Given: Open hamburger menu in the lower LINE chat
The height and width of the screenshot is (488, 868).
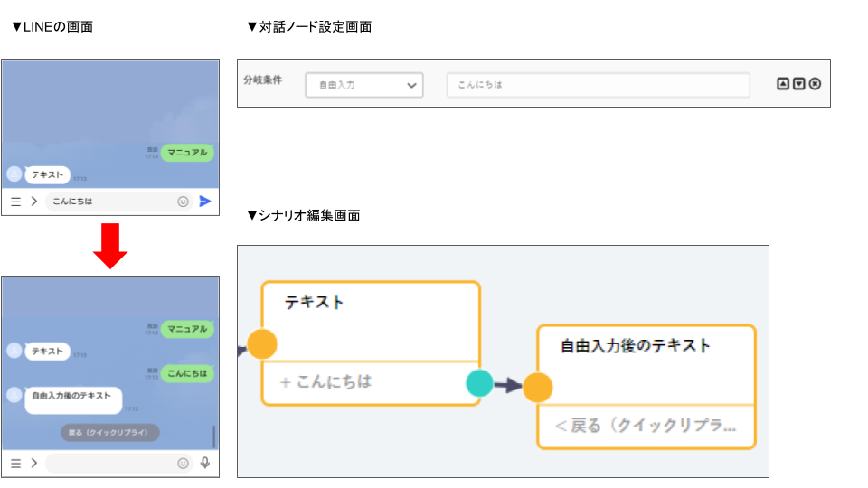Looking at the screenshot, I should point(15,463).
